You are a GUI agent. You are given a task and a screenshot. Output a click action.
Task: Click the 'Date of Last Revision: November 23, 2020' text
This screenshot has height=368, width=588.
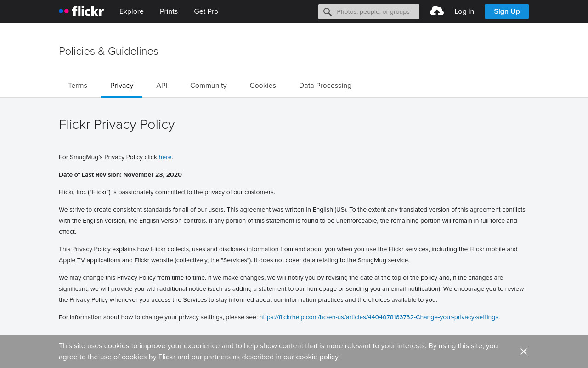[x=120, y=174]
